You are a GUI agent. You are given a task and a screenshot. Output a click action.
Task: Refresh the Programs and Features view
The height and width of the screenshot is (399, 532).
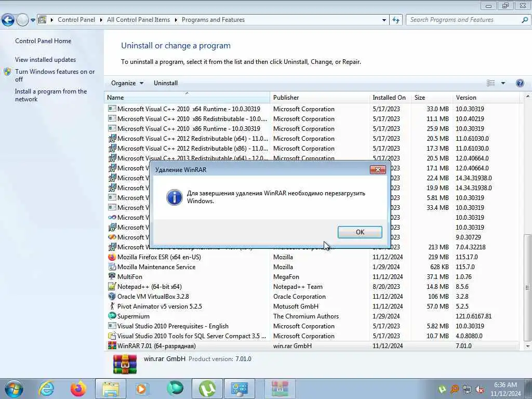[x=396, y=20]
